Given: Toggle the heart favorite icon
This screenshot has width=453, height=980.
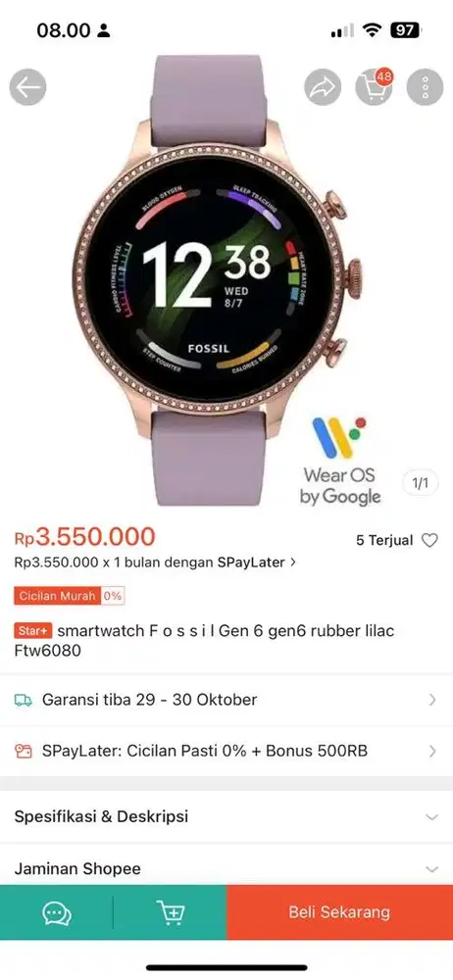Looking at the screenshot, I should (x=429, y=540).
